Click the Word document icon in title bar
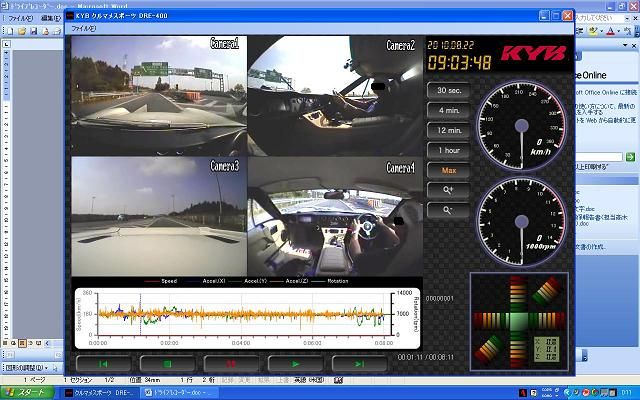 [5, 6]
